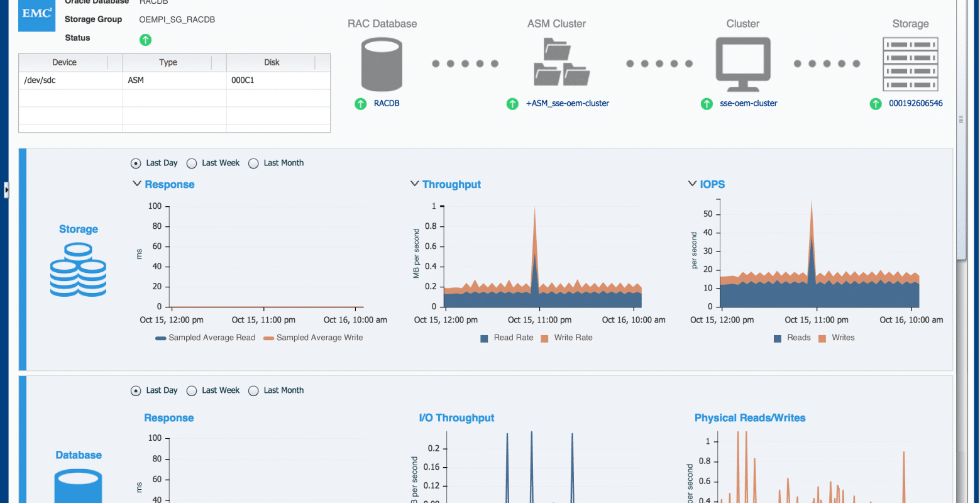980x503 pixels.
Task: Click the RAC Database topology label
Action: pyautogui.click(x=382, y=24)
